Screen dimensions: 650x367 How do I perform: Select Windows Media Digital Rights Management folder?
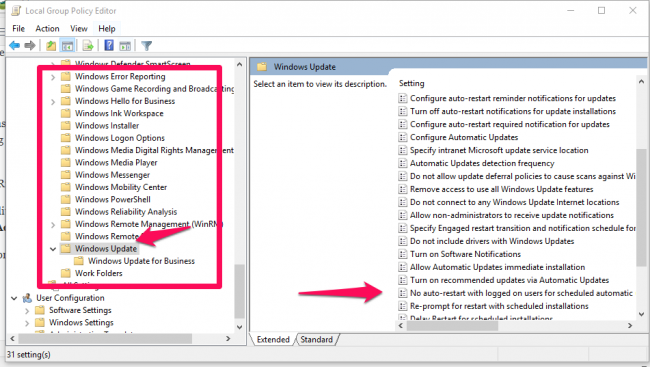pyautogui.click(x=154, y=150)
